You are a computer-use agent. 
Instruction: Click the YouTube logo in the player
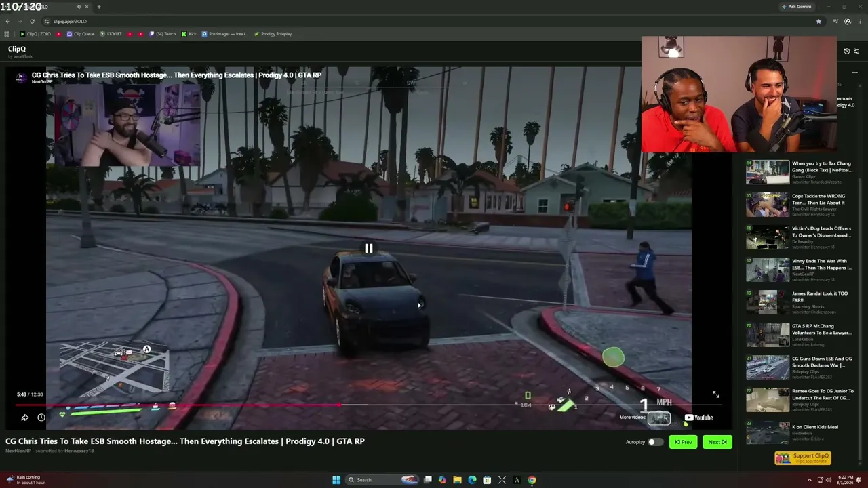[x=698, y=418]
